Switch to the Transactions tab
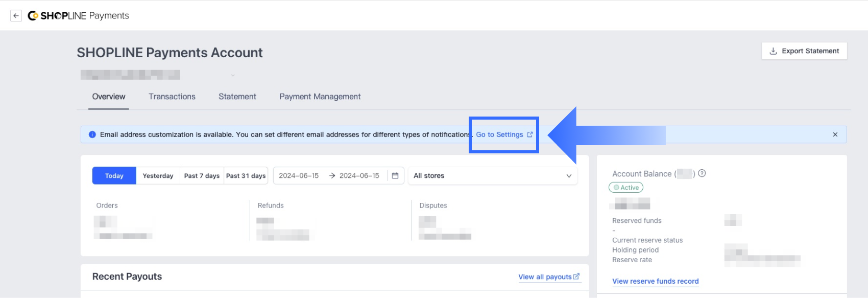 pos(172,97)
